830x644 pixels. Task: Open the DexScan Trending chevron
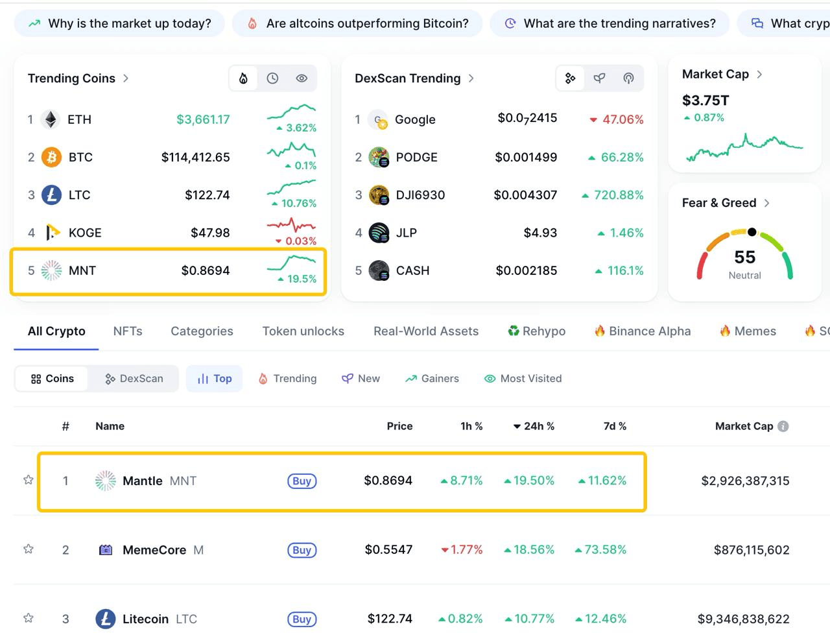[x=471, y=78]
